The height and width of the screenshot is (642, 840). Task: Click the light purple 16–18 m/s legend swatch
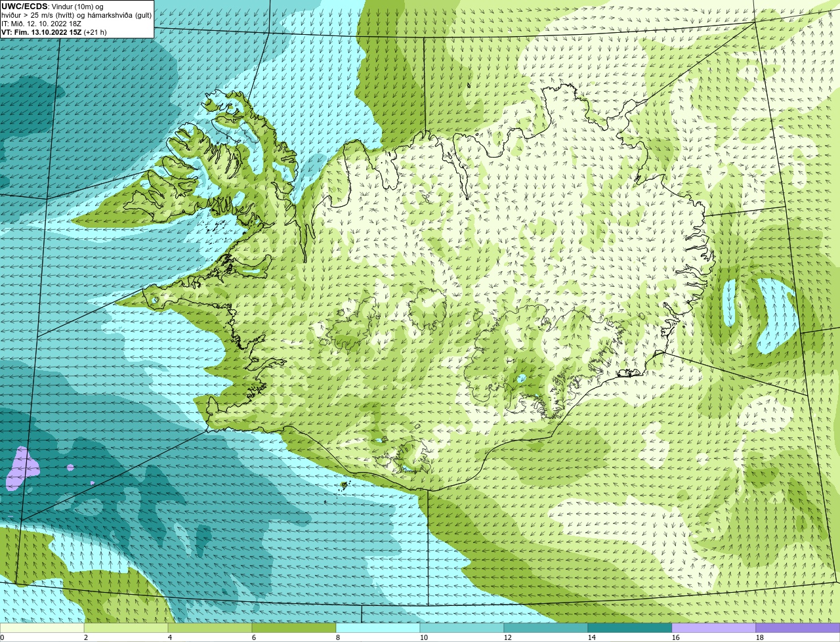pos(714,628)
